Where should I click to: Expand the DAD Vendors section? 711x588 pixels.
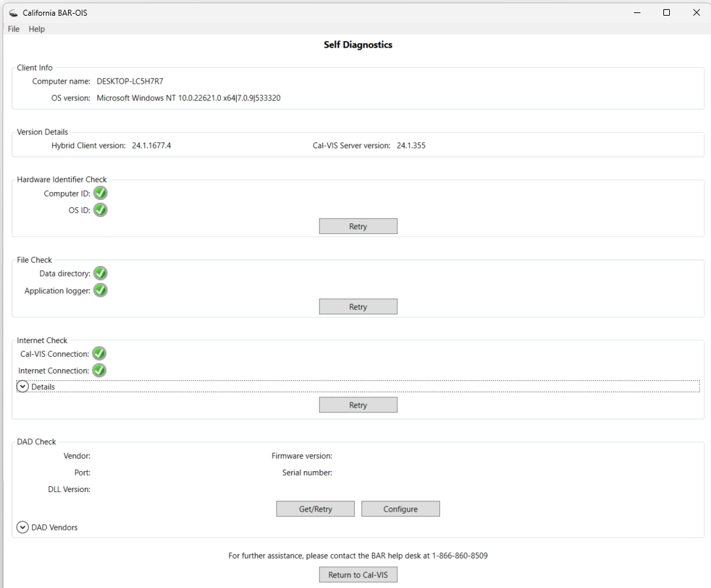pos(23,527)
